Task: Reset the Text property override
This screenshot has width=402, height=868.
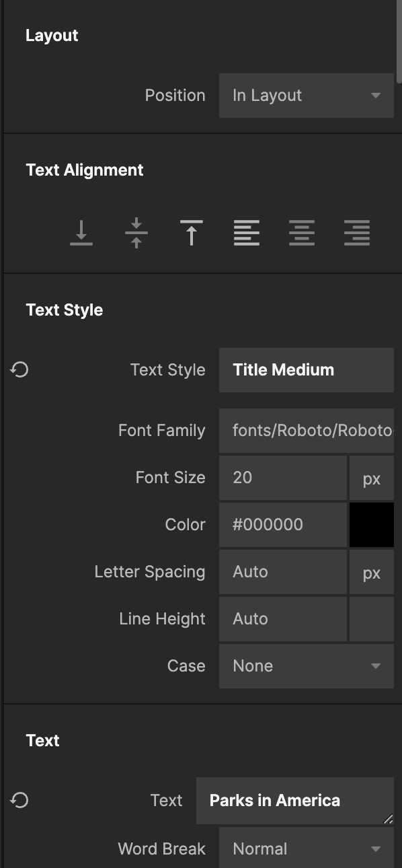Action: pyautogui.click(x=19, y=800)
